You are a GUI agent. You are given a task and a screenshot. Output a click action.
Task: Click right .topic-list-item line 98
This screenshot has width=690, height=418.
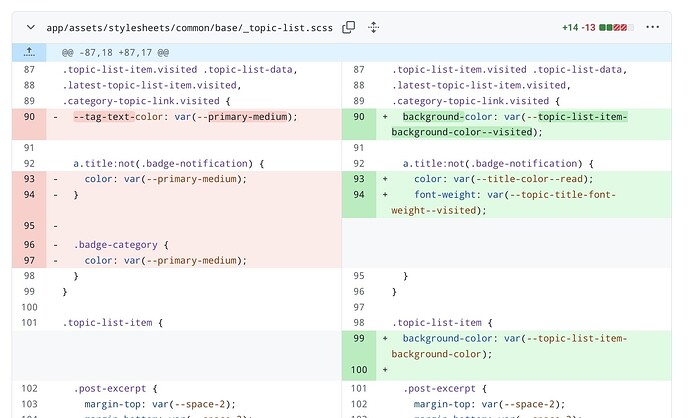pos(442,323)
